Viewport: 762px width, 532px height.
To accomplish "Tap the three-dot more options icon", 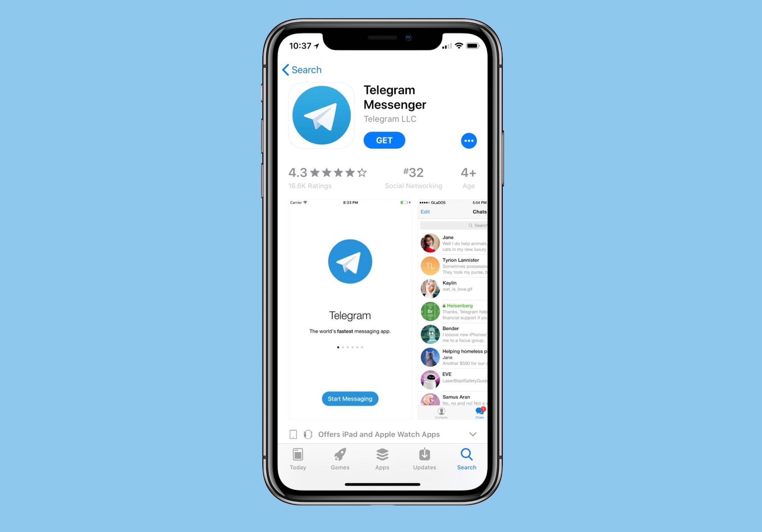I will (x=468, y=141).
